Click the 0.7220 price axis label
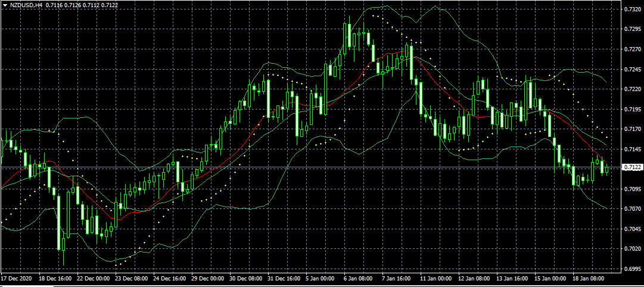This screenshot has width=644, height=287. coord(632,89)
